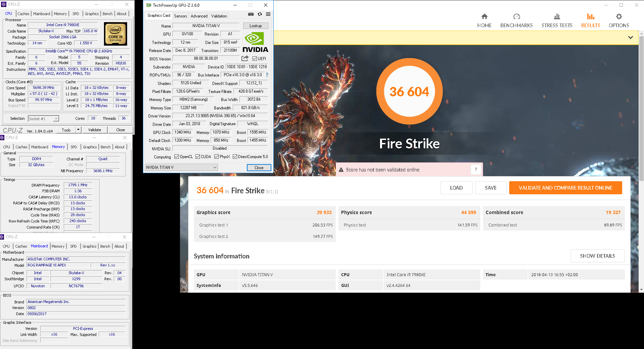Click the GPU-Z BIOS share/export icon

pos(245,58)
